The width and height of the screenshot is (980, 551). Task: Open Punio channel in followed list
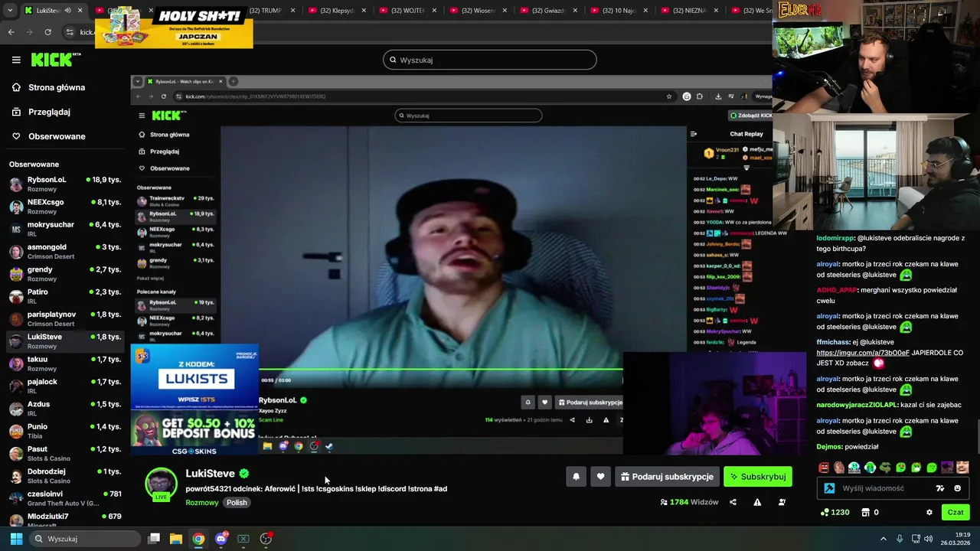(64, 431)
